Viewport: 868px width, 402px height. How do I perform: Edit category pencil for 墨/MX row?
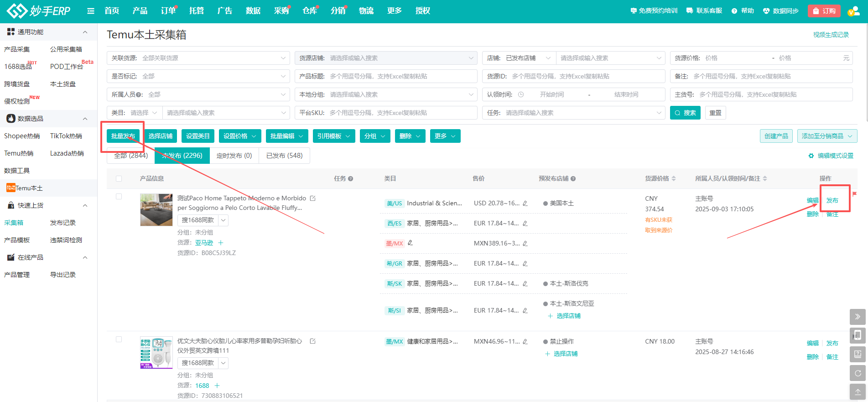click(410, 243)
